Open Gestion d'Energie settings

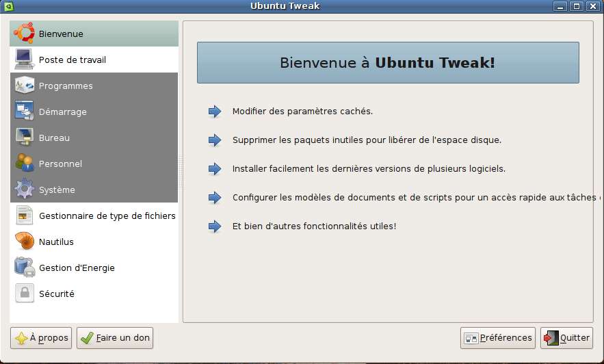coord(94,268)
